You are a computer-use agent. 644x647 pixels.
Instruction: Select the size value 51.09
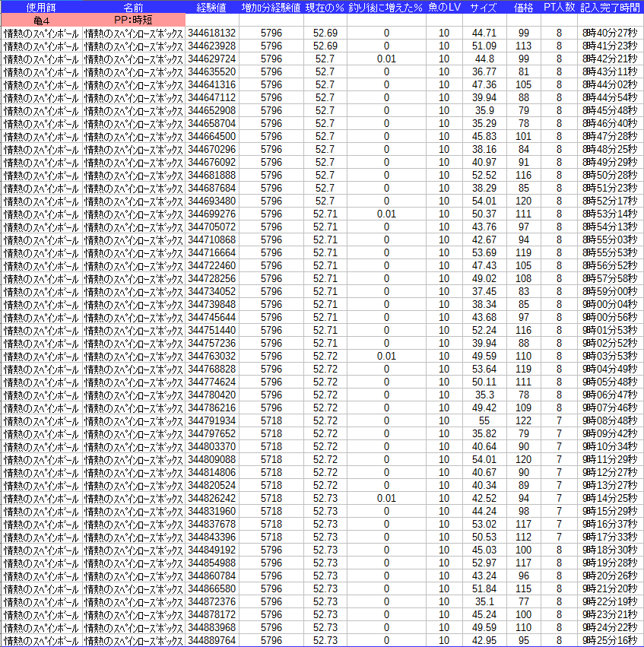click(484, 46)
